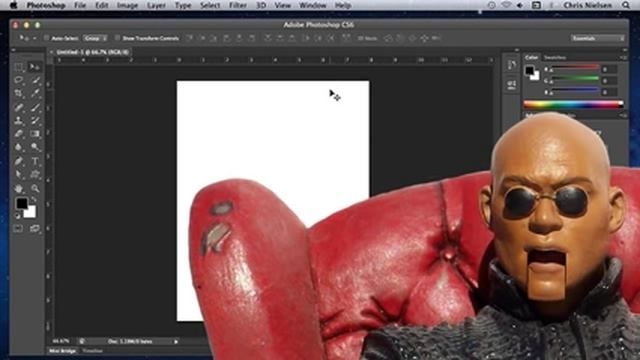This screenshot has height=360, width=640.
Task: Open Spotlight search icon
Action: (x=626, y=5)
